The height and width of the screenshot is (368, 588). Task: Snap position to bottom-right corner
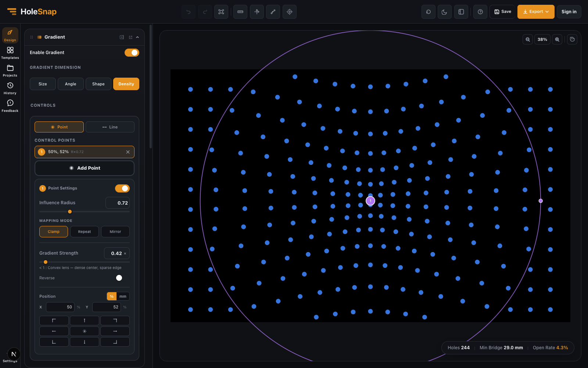click(115, 342)
